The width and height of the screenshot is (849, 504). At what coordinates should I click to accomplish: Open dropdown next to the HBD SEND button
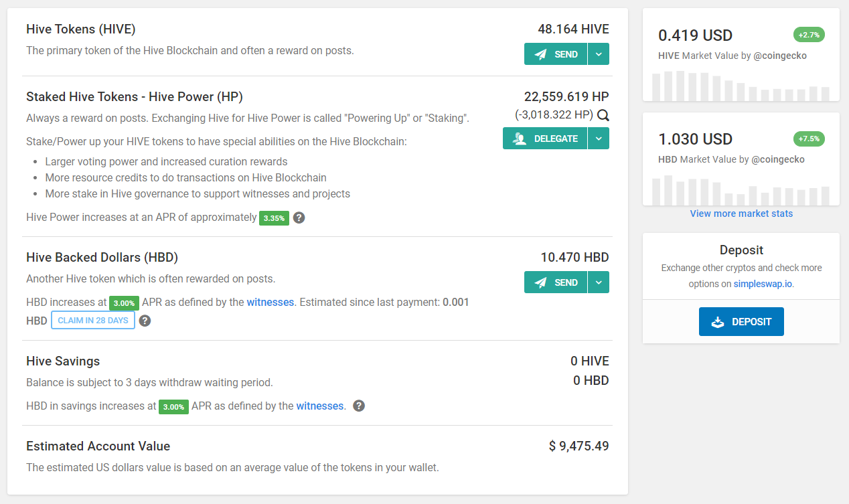pyautogui.click(x=599, y=282)
